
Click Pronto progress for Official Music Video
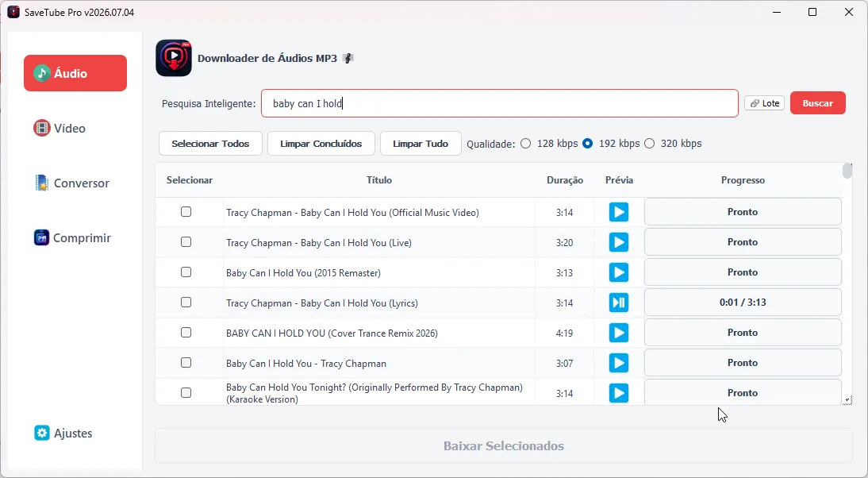tap(743, 211)
